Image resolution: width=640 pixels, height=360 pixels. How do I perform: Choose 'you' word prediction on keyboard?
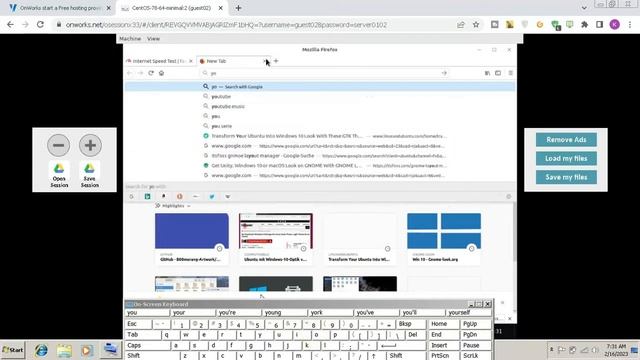tap(147, 313)
